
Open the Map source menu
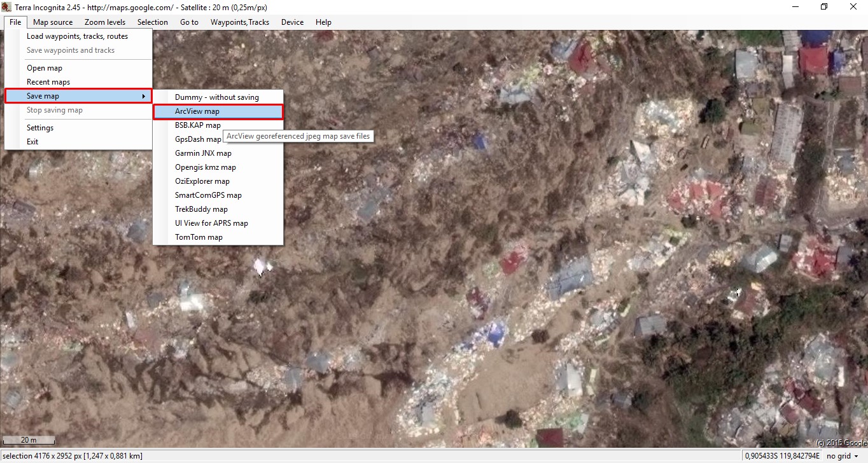point(53,22)
